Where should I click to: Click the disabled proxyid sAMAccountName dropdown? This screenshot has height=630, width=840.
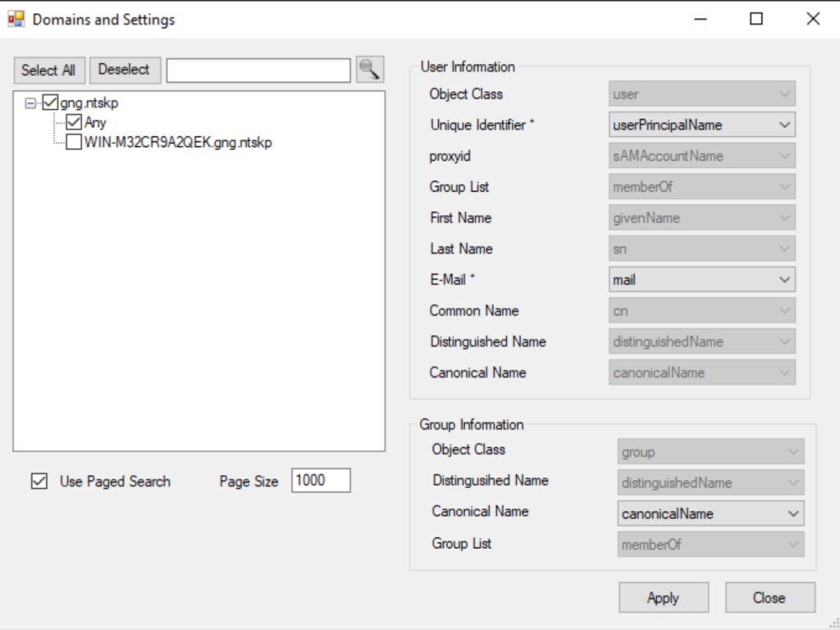pos(702,156)
